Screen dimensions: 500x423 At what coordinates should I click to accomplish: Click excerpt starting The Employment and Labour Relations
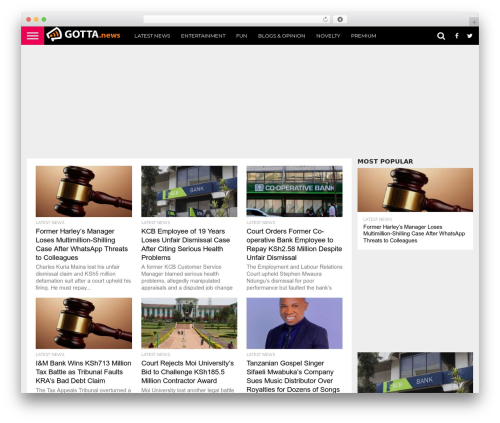click(294, 277)
